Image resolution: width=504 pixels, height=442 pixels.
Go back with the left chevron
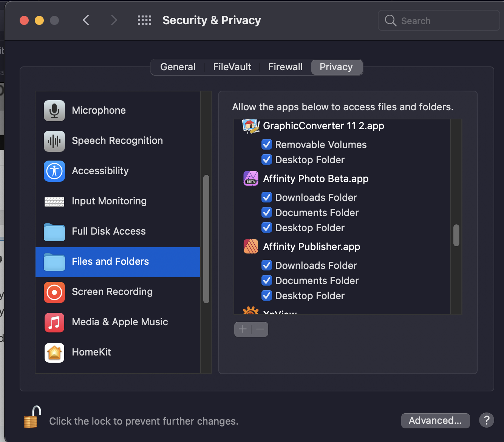point(86,20)
